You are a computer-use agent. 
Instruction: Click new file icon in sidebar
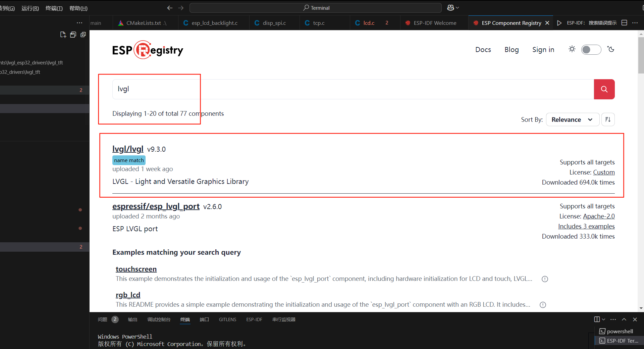[63, 35]
